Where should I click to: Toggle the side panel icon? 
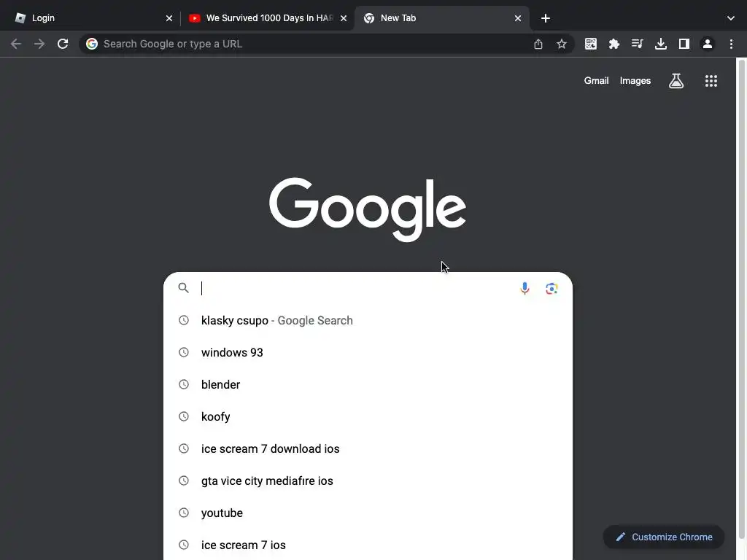click(x=684, y=44)
